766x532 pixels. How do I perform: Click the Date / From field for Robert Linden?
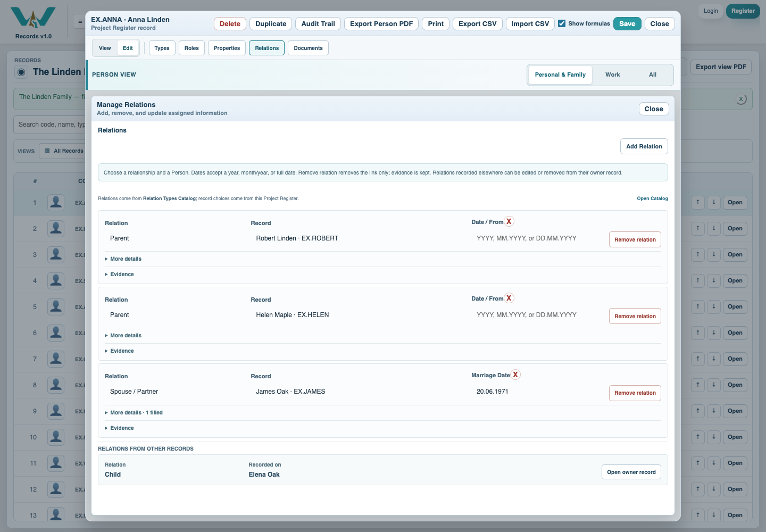coord(538,238)
